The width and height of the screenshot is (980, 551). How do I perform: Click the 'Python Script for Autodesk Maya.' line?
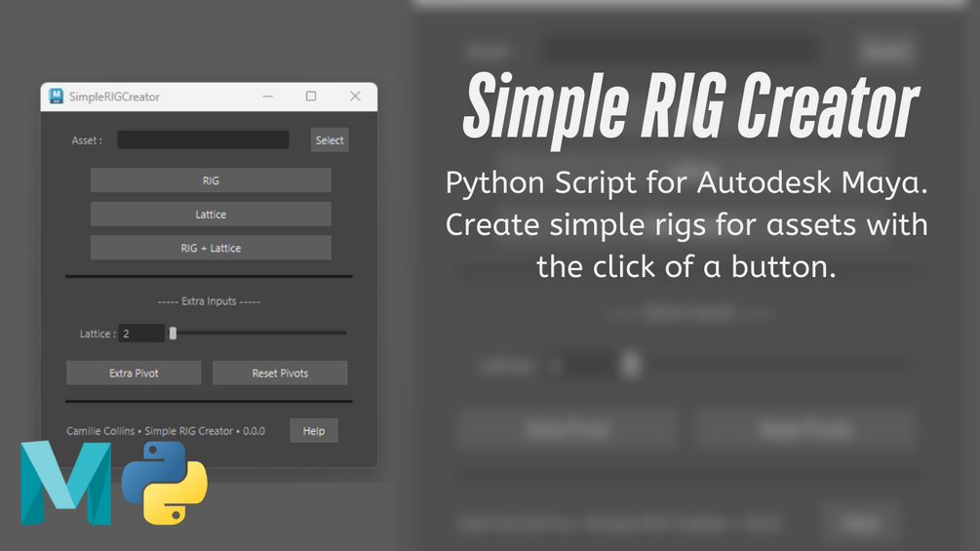[686, 183]
